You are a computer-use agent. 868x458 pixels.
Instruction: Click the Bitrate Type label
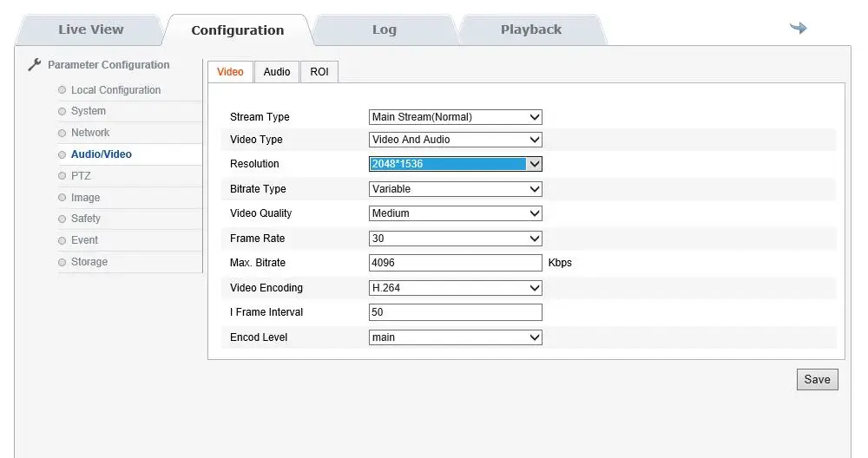click(258, 188)
